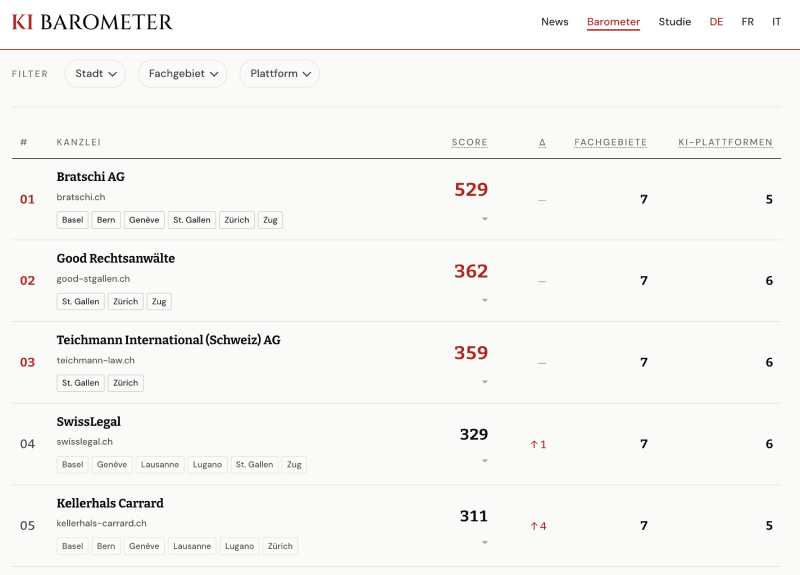Click Kellerhals Carrard's Lugano tag
The width and height of the screenshot is (800, 575).
(239, 546)
